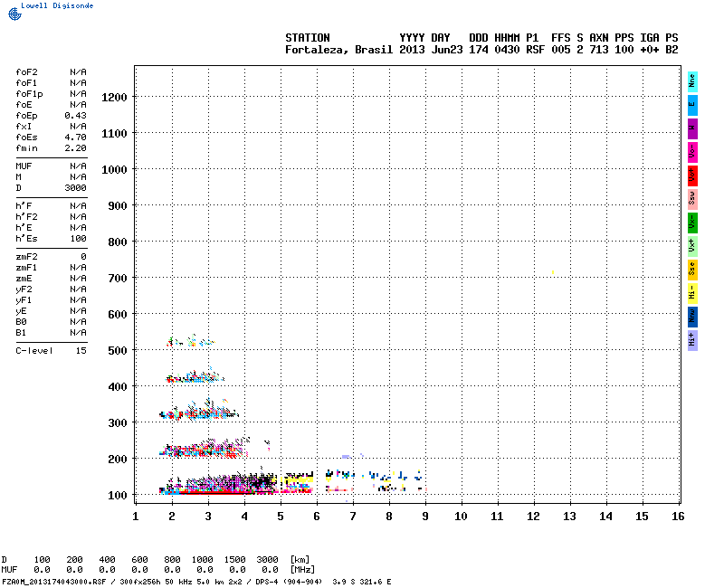Click the isolated yellow echo near 12.5 MHz
Screen dimensions: 724x588
pyautogui.click(x=553, y=272)
